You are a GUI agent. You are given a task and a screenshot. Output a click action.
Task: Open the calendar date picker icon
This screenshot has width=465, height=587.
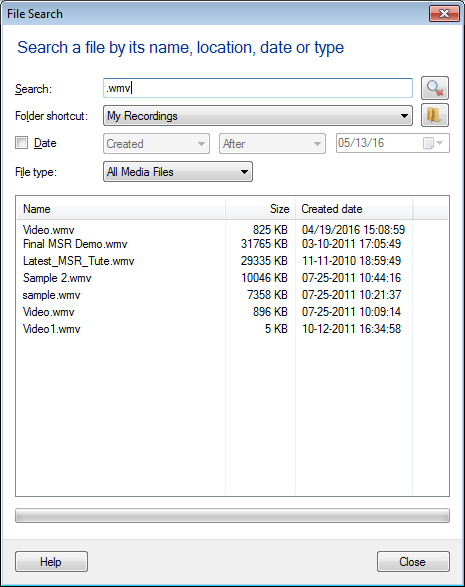[433, 143]
